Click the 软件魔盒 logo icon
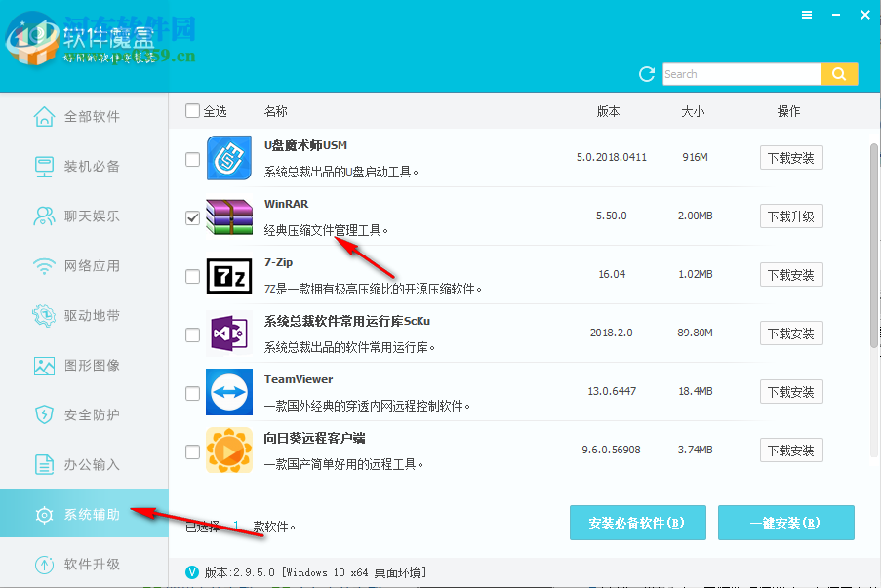The image size is (881, 588). [x=32, y=39]
